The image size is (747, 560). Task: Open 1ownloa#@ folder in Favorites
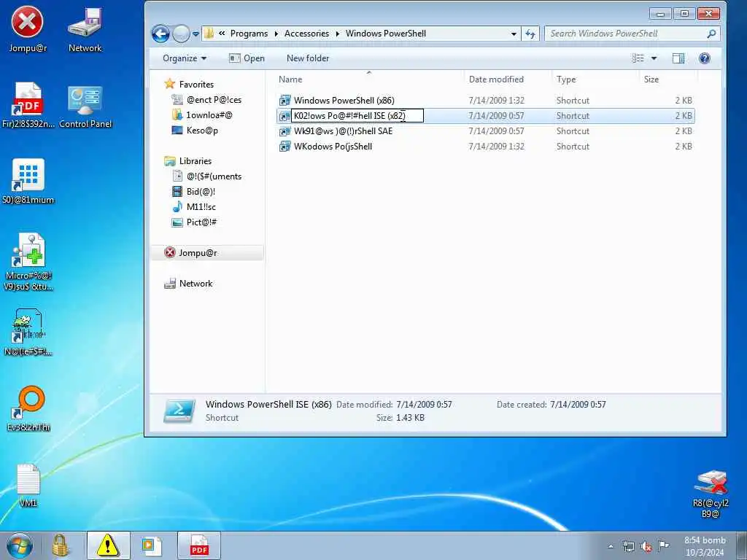pos(209,114)
